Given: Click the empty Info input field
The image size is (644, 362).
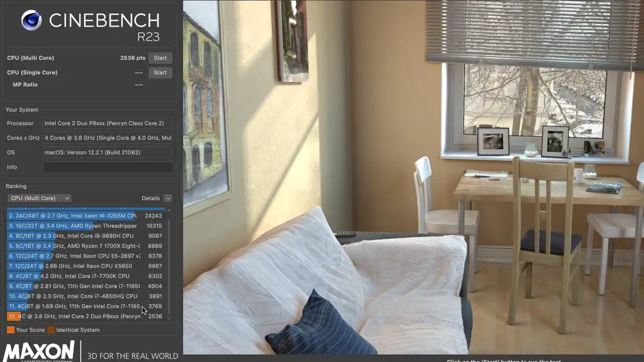Looking at the screenshot, I should pos(108,167).
